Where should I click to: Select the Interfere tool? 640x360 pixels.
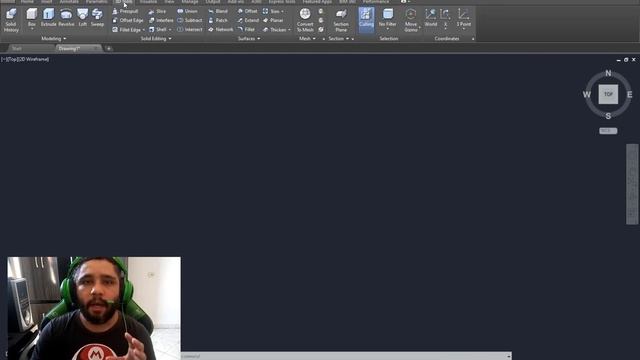point(161,20)
